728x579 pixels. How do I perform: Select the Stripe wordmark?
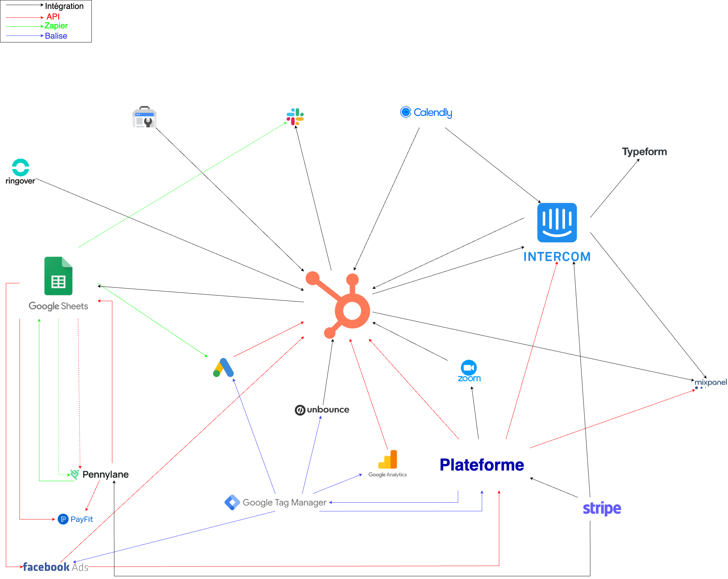[602, 509]
